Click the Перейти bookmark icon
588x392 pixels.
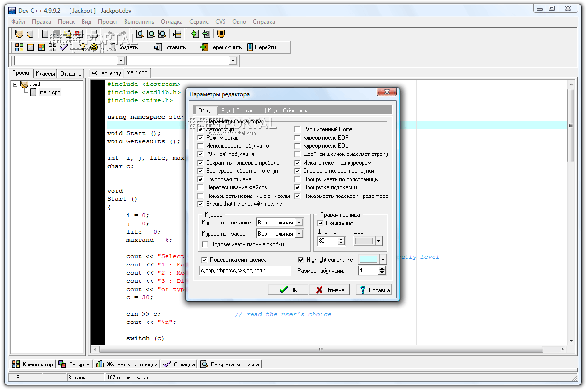click(250, 47)
